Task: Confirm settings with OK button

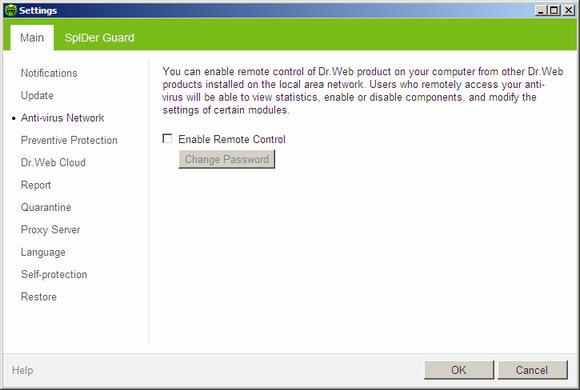Action: 459,370
